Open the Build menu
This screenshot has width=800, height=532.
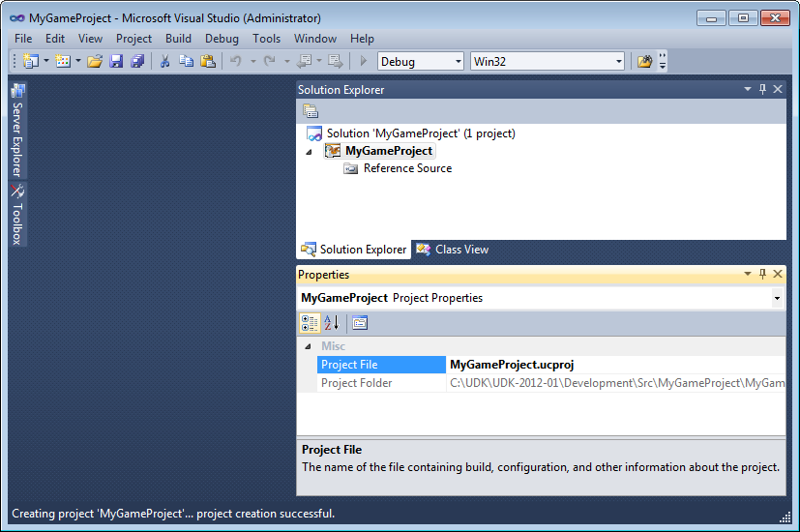pyautogui.click(x=178, y=39)
